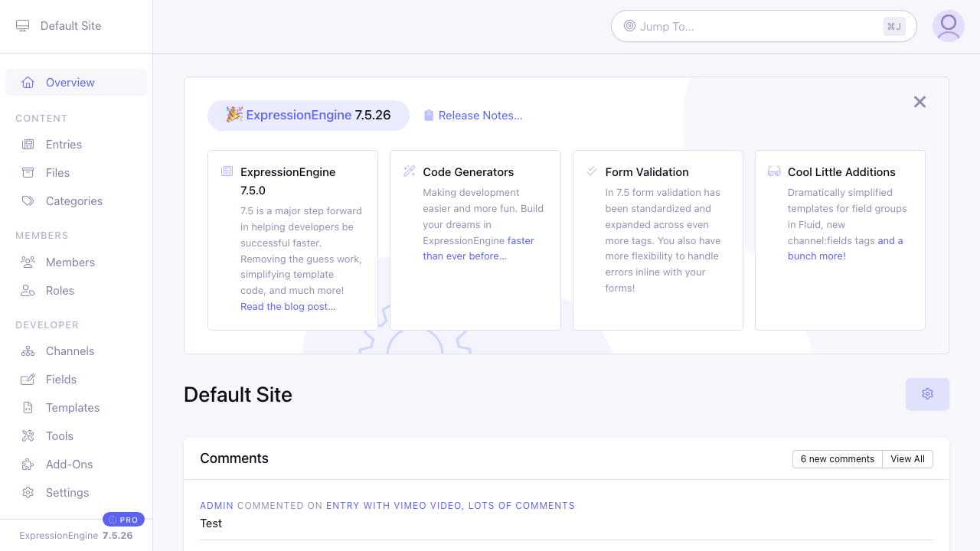Click the target icon in Jump To field
This screenshot has height=551, width=980.
pos(629,26)
